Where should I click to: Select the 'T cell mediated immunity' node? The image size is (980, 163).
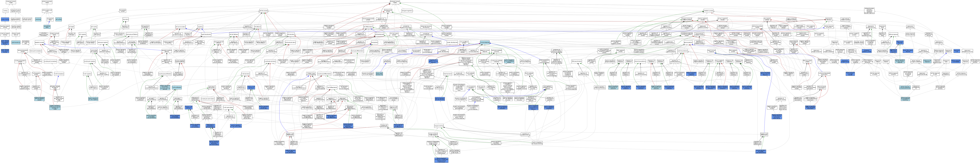point(470,74)
